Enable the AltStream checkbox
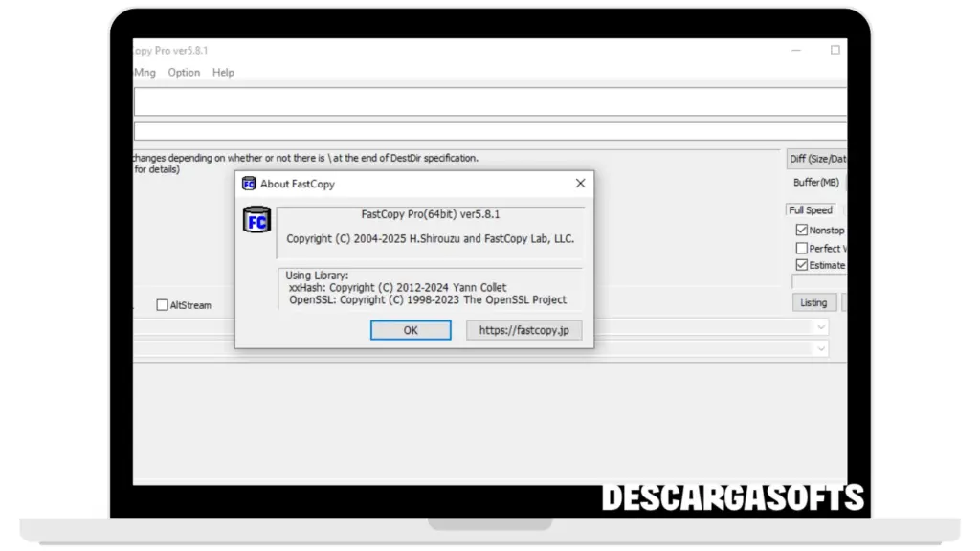The width and height of the screenshot is (980, 551). pyautogui.click(x=163, y=305)
